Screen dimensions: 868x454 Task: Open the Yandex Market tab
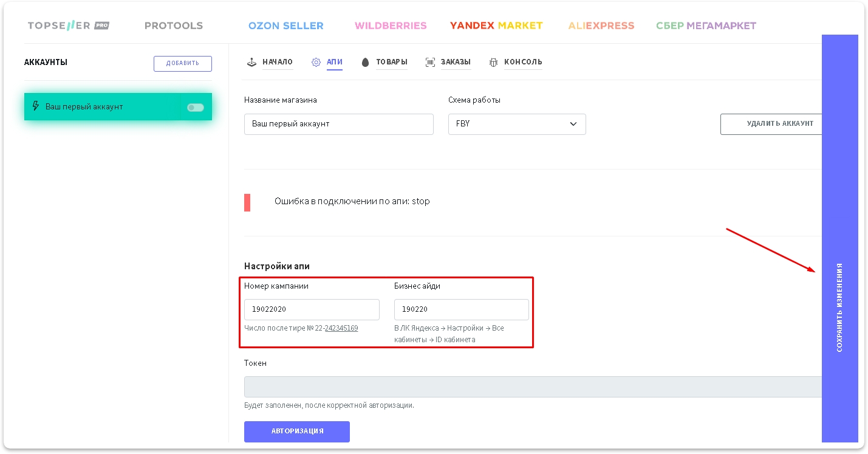[x=496, y=26]
